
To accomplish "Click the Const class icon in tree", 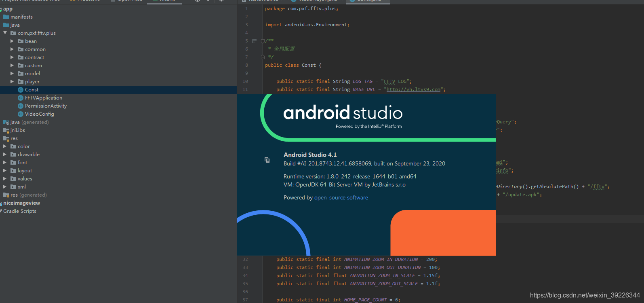I will [21, 90].
